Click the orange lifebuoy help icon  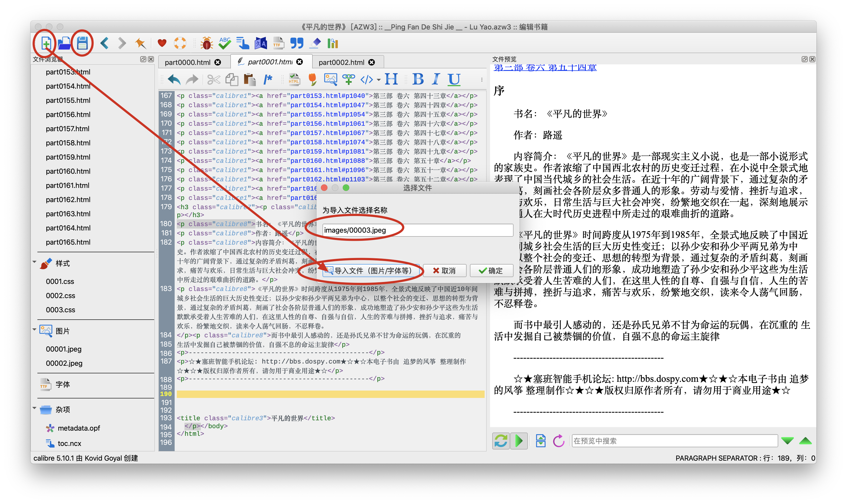180,43
